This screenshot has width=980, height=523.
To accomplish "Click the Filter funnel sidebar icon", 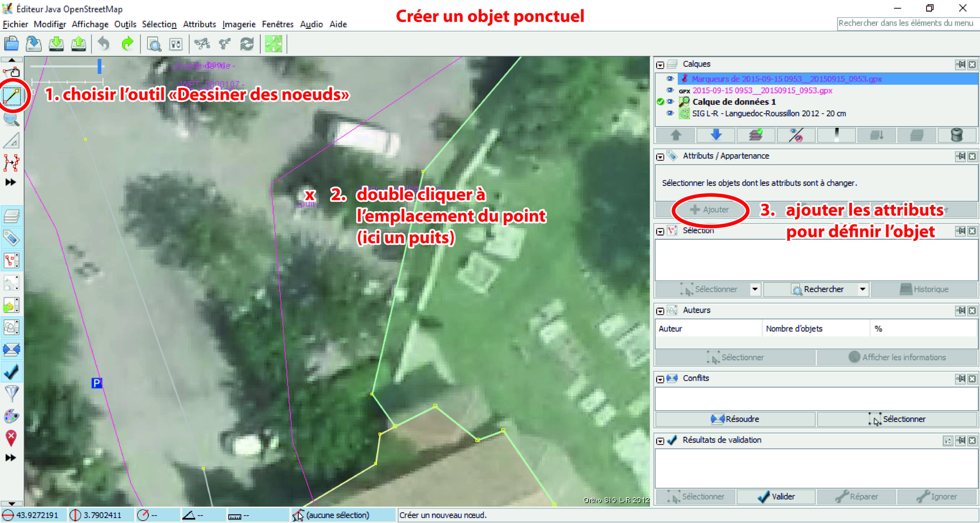I will 11,394.
